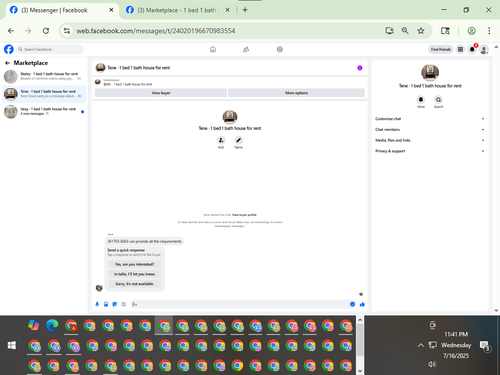The height and width of the screenshot is (375, 500).
Task: Open the zoom magnifier icon in address bar
Action: (405, 31)
